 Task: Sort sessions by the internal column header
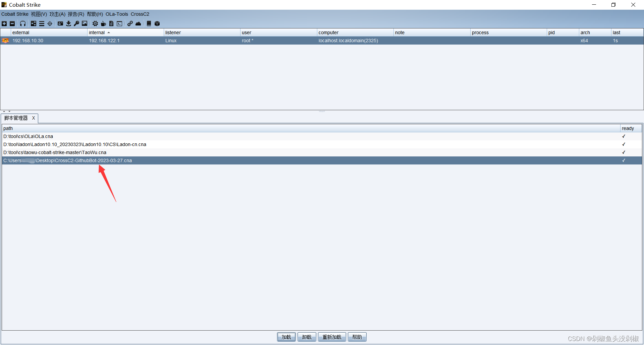(x=125, y=32)
